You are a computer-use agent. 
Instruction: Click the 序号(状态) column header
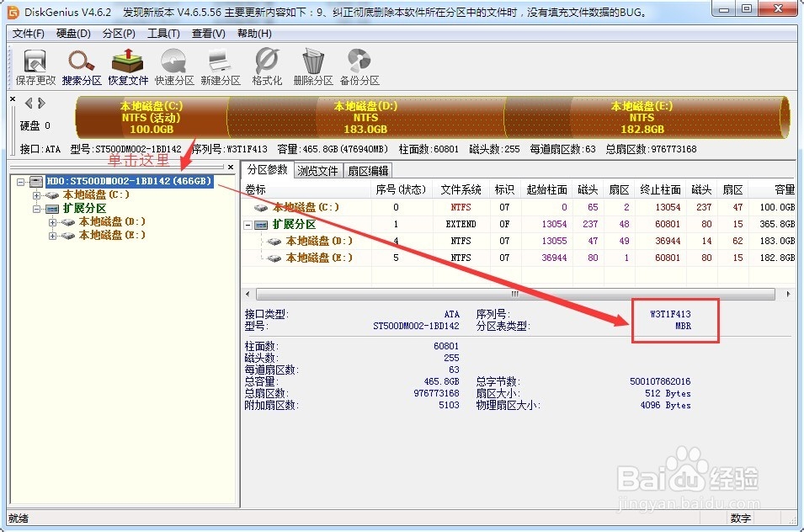coord(402,189)
